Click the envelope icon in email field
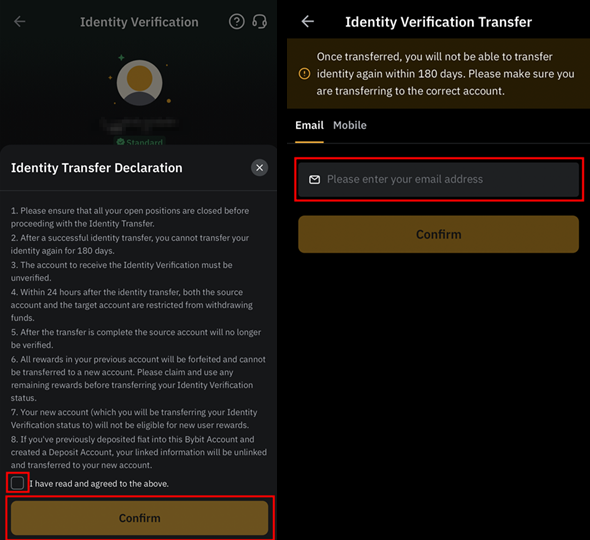 pos(315,179)
